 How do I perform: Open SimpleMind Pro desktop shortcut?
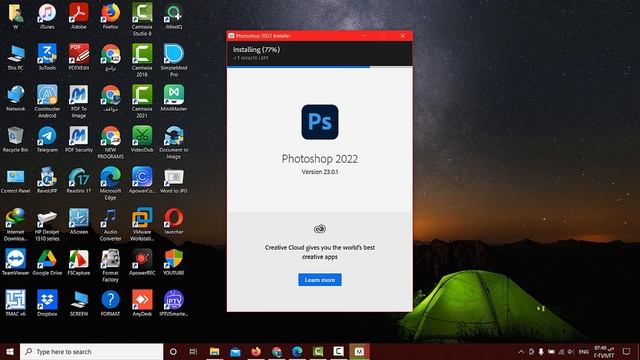[173, 60]
